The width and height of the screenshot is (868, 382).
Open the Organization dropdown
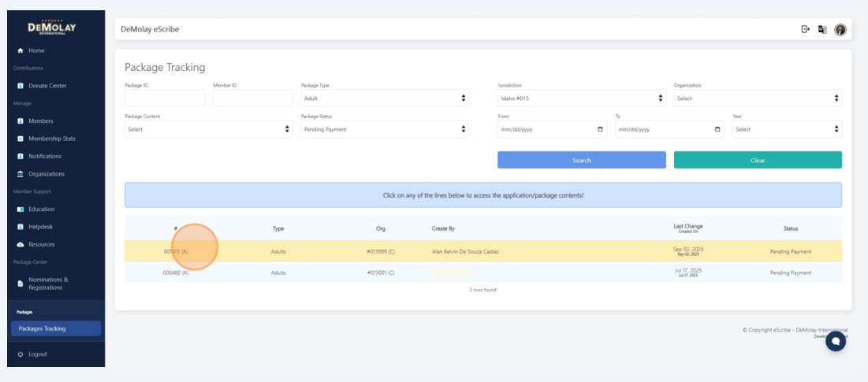pos(758,98)
